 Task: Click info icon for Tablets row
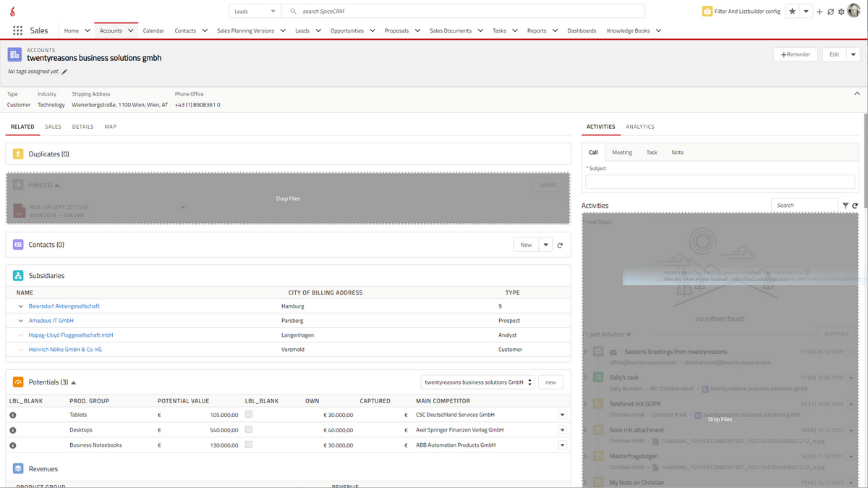(13, 416)
